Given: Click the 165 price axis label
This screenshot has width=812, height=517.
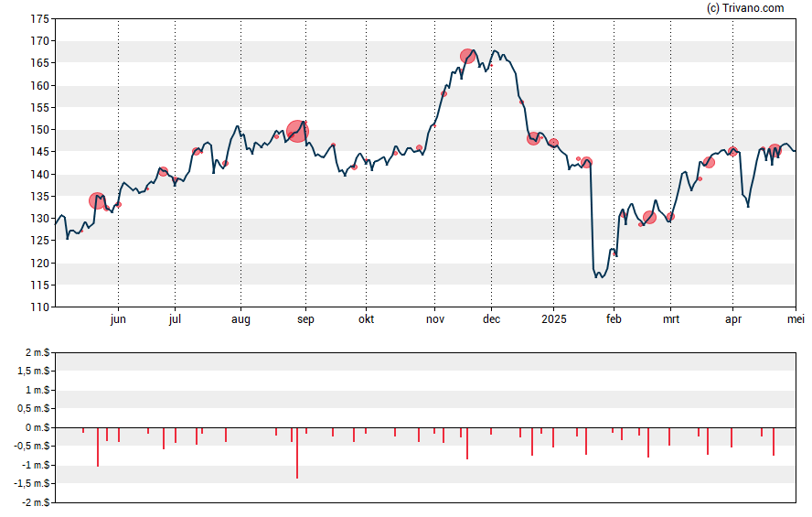Looking at the screenshot, I should pos(40,63).
